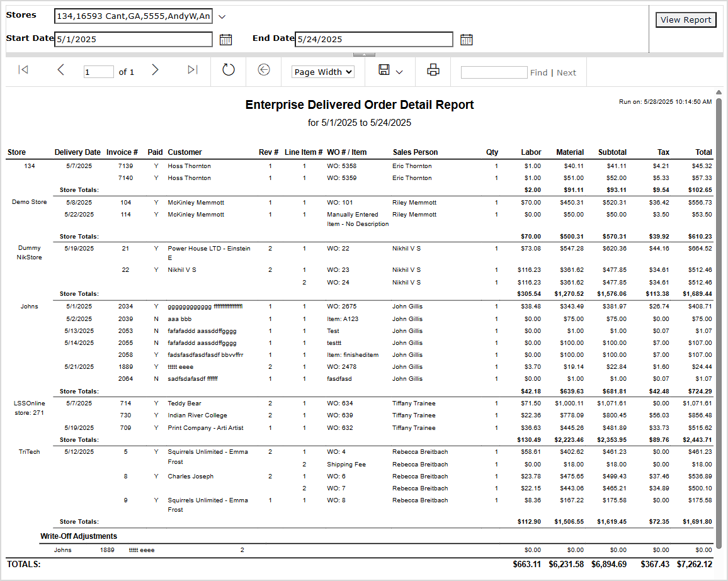Viewport: 728px width, 581px height.
Task: Open the Start Date calendar picker
Action: click(x=226, y=39)
